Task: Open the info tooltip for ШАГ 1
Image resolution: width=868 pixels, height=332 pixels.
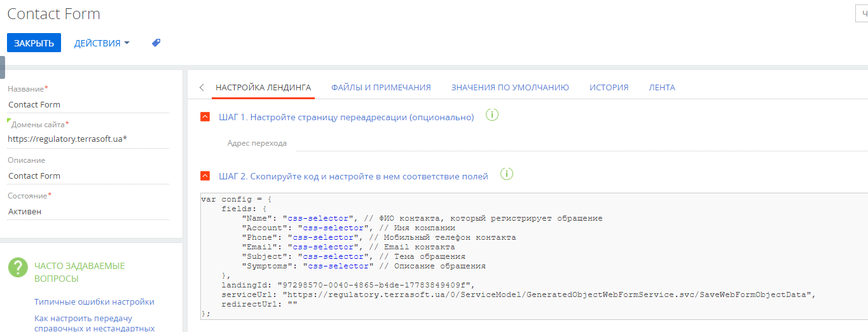Action: point(492,115)
